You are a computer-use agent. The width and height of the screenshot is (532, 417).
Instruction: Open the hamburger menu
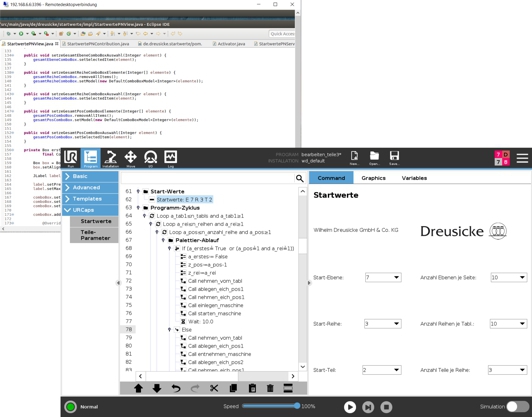coord(522,158)
